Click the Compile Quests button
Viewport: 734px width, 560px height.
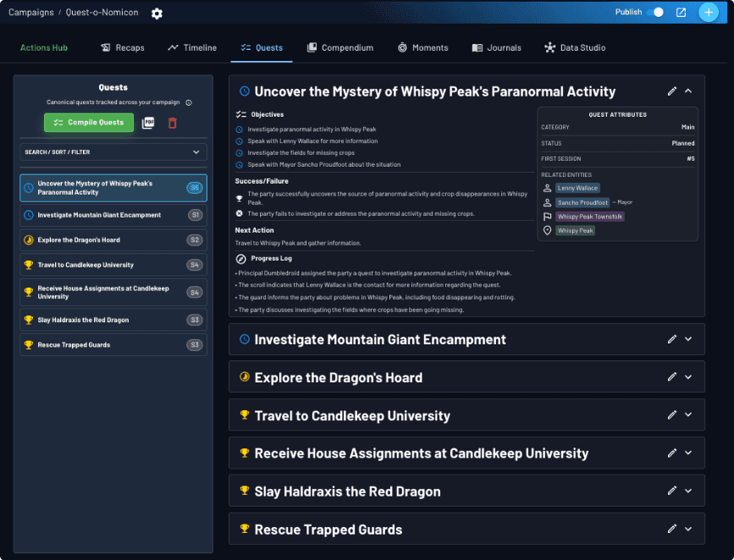pyautogui.click(x=88, y=123)
